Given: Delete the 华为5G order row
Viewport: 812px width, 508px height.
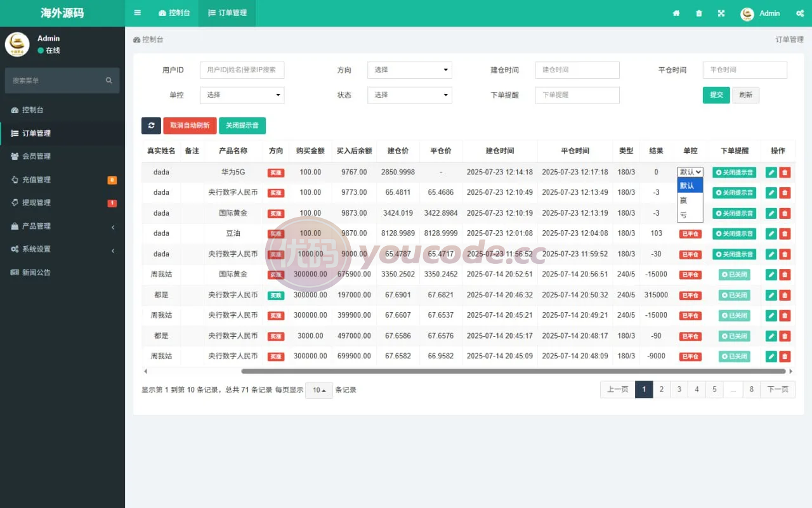Looking at the screenshot, I should click(x=785, y=173).
